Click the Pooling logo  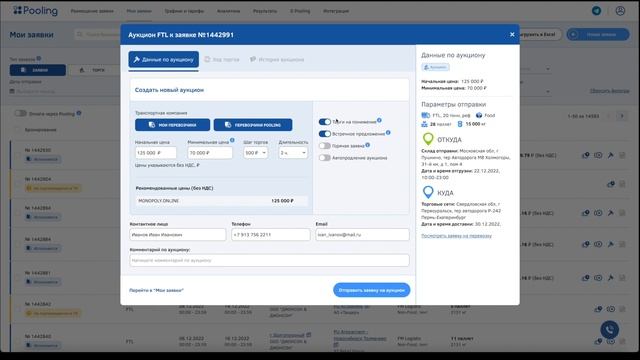35,11
